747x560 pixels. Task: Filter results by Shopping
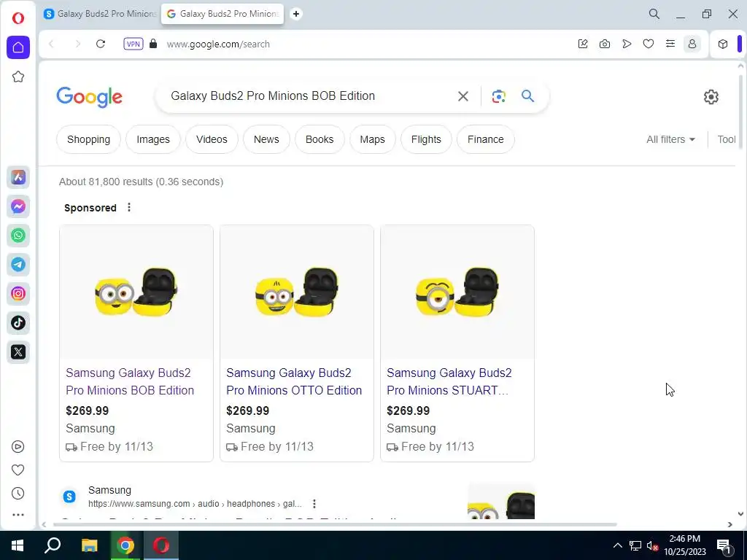[x=88, y=139]
